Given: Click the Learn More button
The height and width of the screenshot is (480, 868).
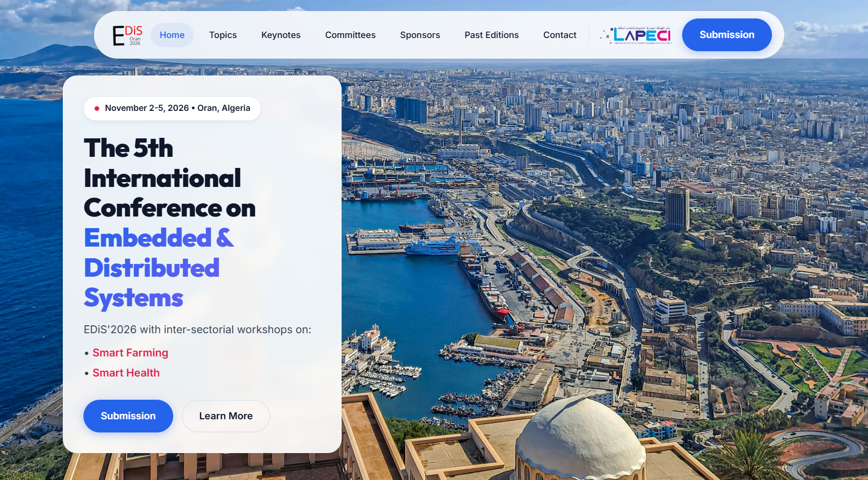Looking at the screenshot, I should [x=226, y=416].
